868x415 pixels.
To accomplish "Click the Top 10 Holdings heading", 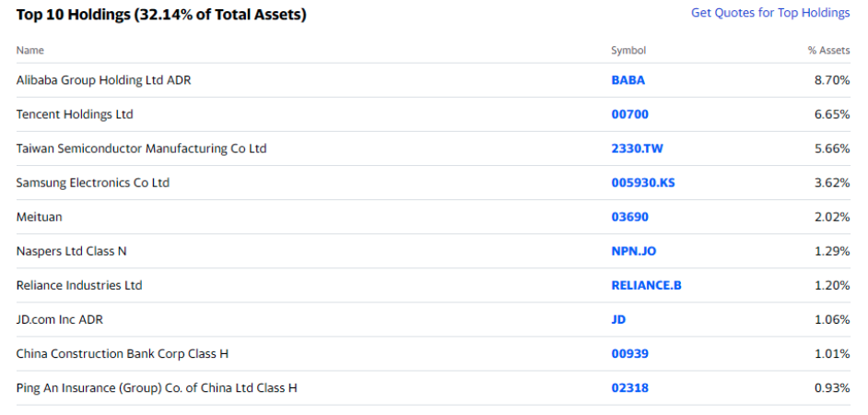I will [161, 15].
